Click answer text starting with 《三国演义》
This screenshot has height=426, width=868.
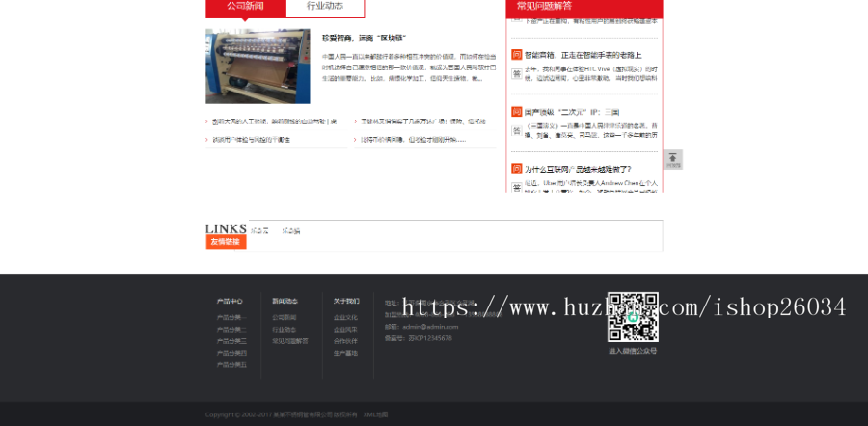click(x=590, y=130)
